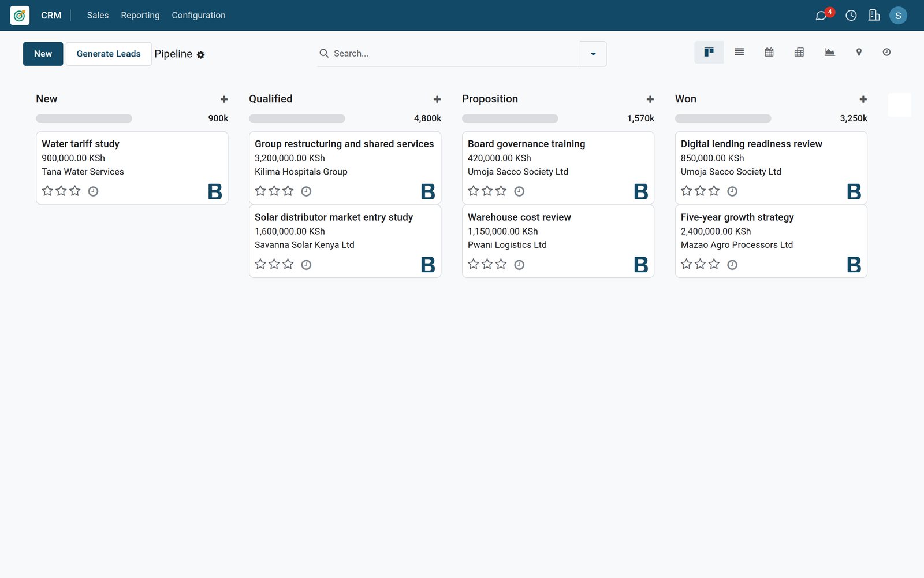Open the Water tariff study card

click(132, 168)
